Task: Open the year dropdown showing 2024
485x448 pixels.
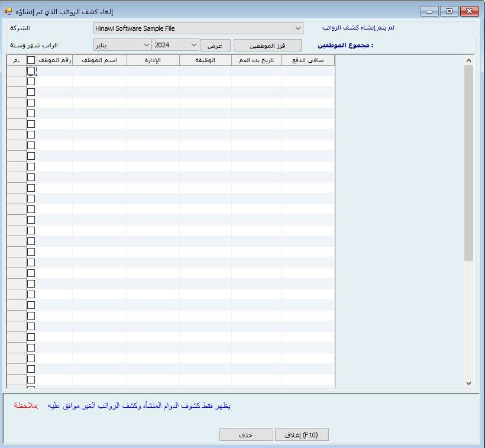Action: pyautogui.click(x=176, y=45)
